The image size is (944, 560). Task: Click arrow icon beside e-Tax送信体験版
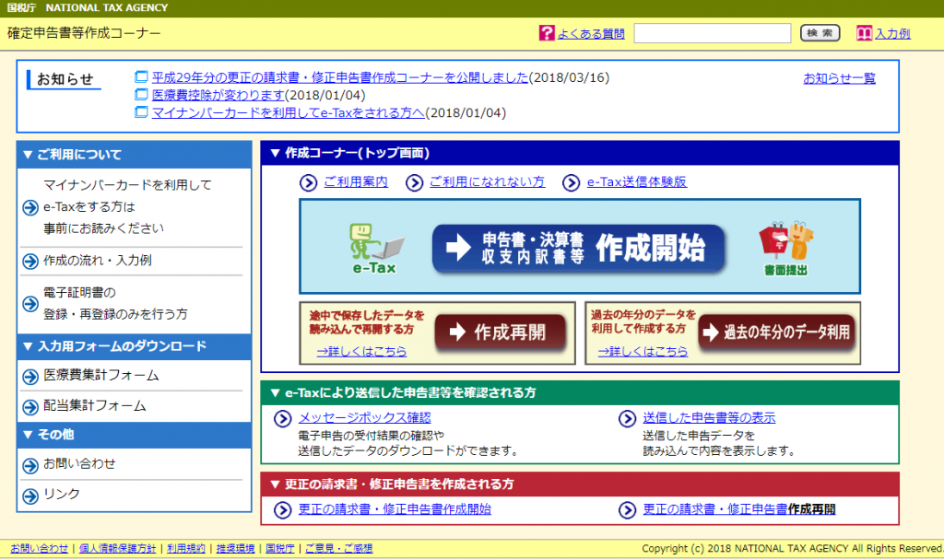point(572,182)
